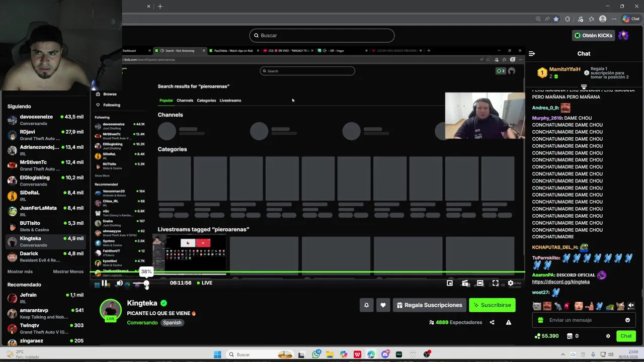Open ElGlogloking channel in sidebar
The height and width of the screenshot is (362, 644).
[x=46, y=180]
